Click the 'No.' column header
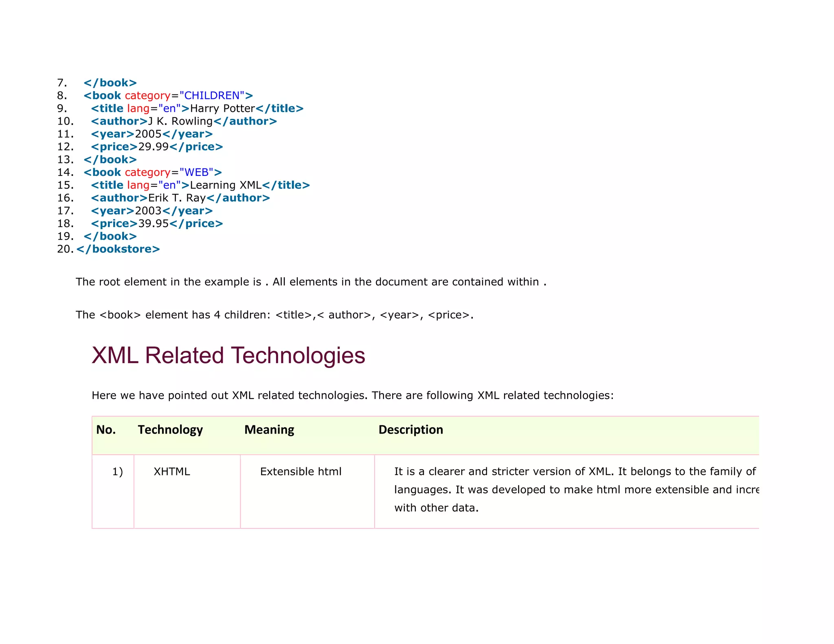Viewport: 834px width, 644px height. pyautogui.click(x=106, y=430)
